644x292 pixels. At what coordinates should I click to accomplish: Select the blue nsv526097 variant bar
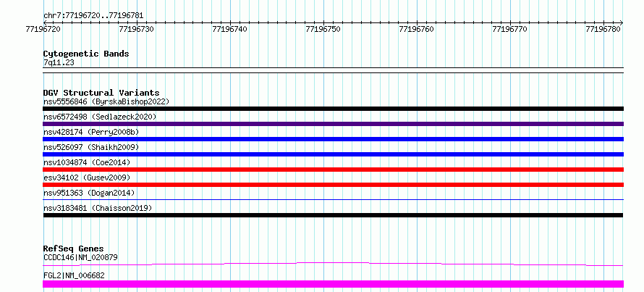click(x=333, y=154)
